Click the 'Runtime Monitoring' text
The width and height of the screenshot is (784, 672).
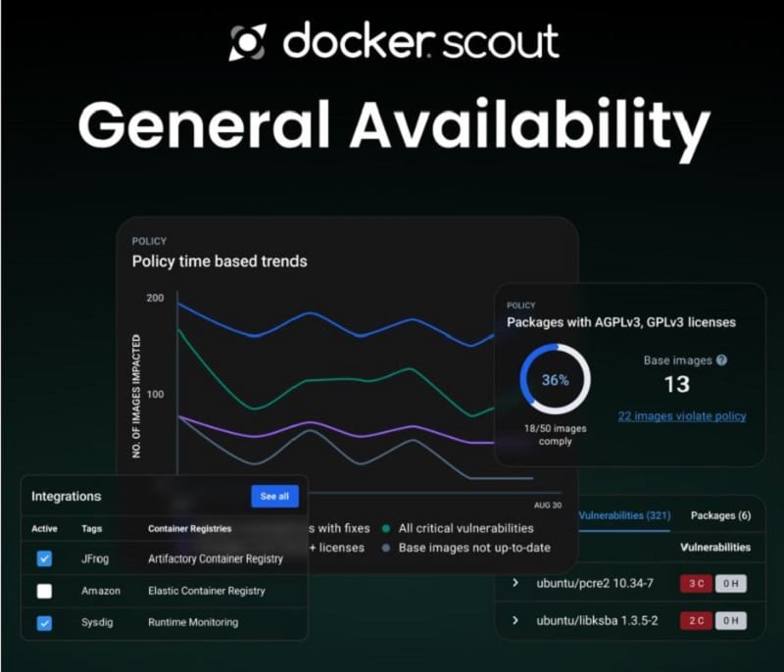click(x=193, y=622)
